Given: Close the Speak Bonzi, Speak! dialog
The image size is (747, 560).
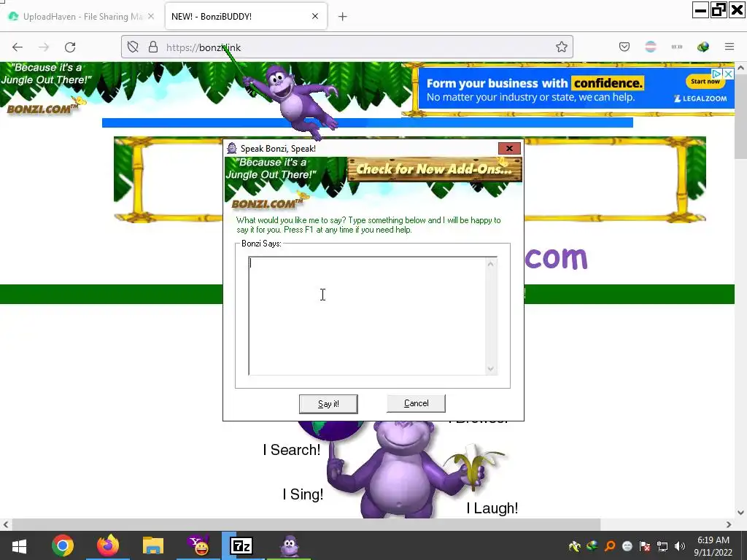Looking at the screenshot, I should (509, 149).
